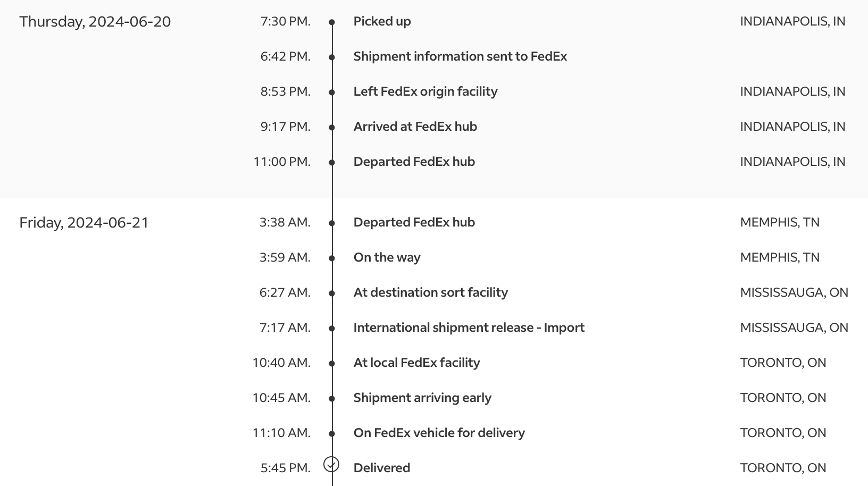Click the On FedEx vehicle marker dot
Viewport: 868px width, 486px height.
(x=332, y=434)
